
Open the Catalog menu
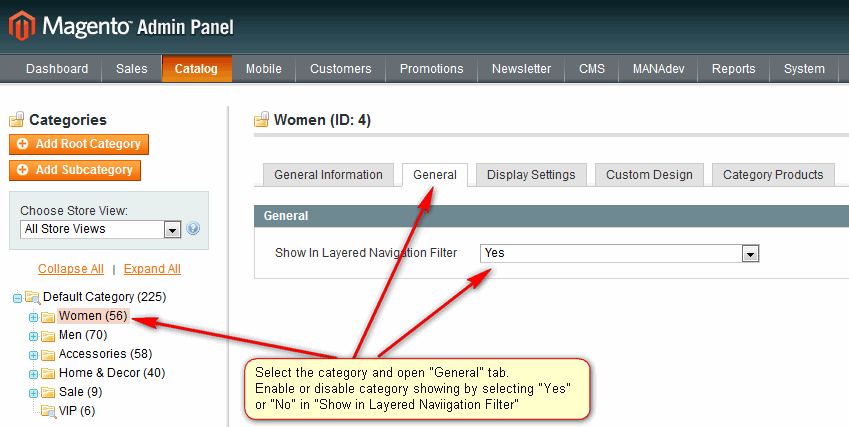point(196,69)
